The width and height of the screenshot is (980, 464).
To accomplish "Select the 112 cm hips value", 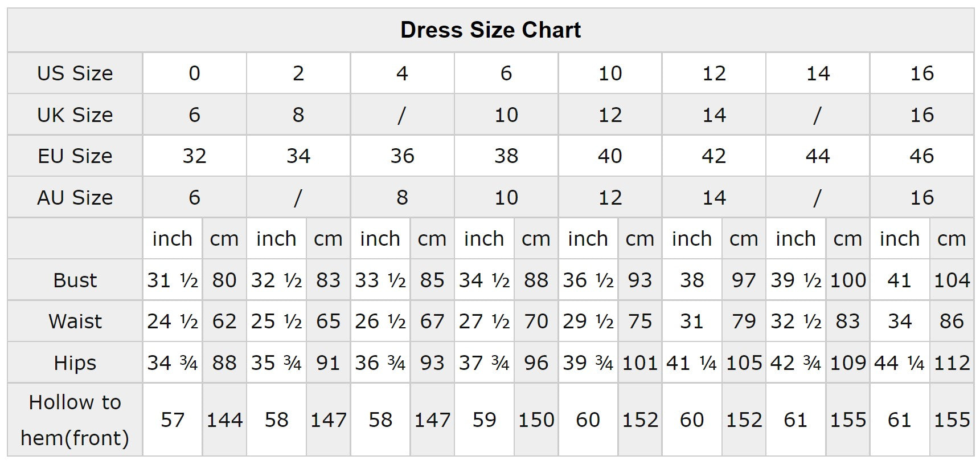I will tap(952, 363).
